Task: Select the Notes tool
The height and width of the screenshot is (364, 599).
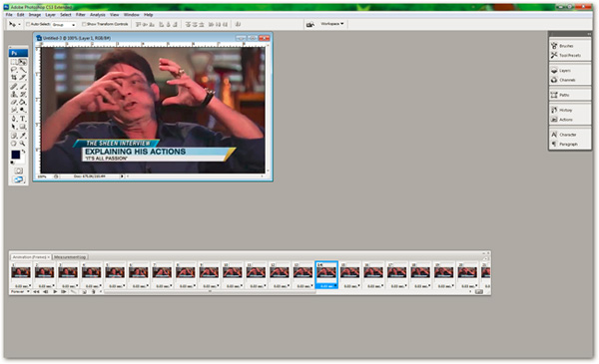Action: pyautogui.click(x=13, y=136)
